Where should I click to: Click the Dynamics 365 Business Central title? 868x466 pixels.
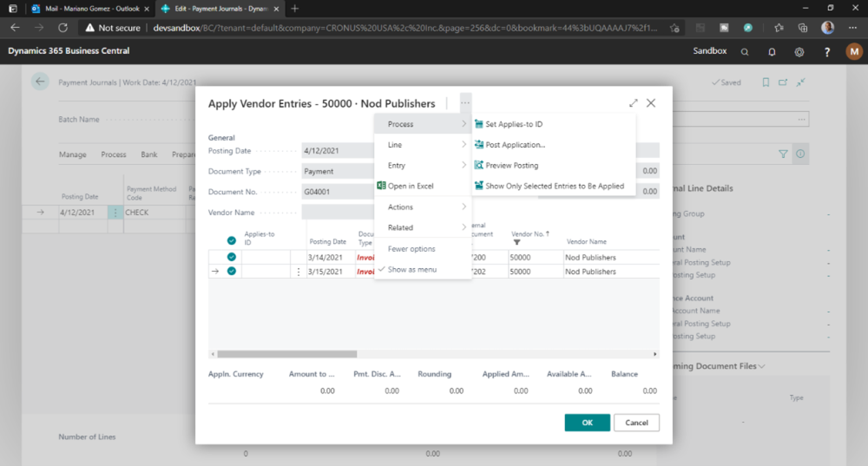click(x=69, y=50)
